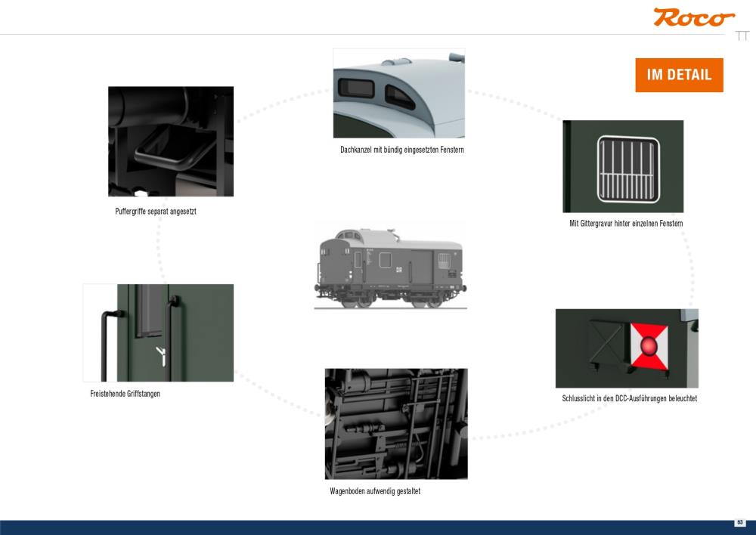
Task: Click caption 'Freistehende Griffstangen'
Action: [125, 394]
